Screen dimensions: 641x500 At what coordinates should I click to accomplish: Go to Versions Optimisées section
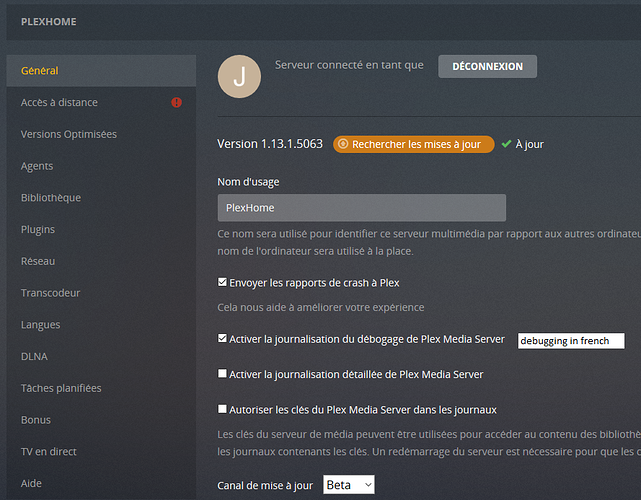(x=101, y=134)
